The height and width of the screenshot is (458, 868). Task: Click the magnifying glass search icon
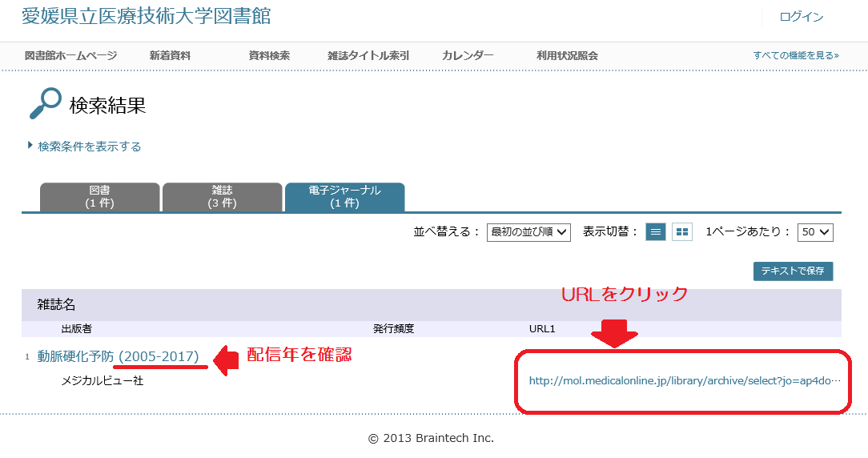pos(46,103)
